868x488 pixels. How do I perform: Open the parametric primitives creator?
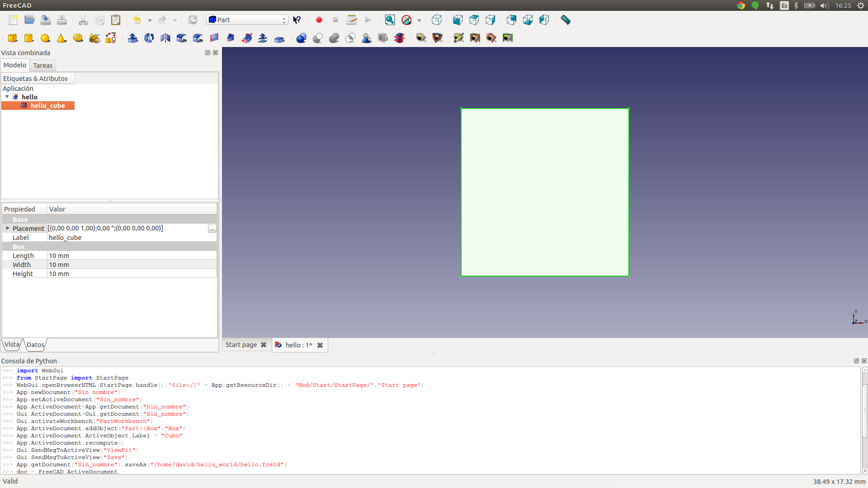(94, 38)
